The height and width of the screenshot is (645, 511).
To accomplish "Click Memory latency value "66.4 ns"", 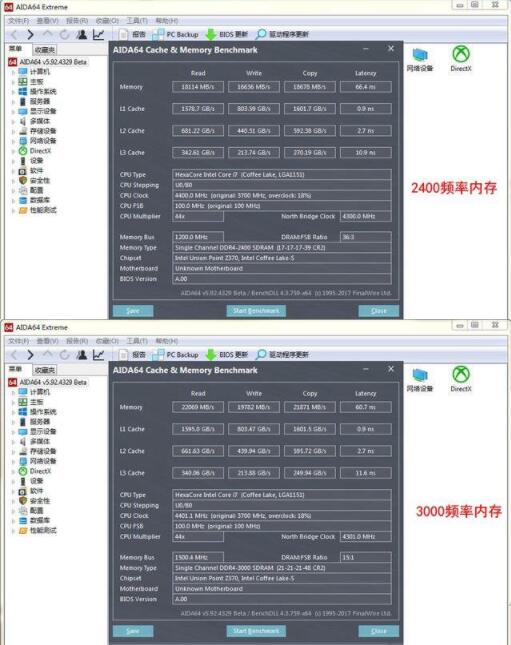I will [365, 87].
